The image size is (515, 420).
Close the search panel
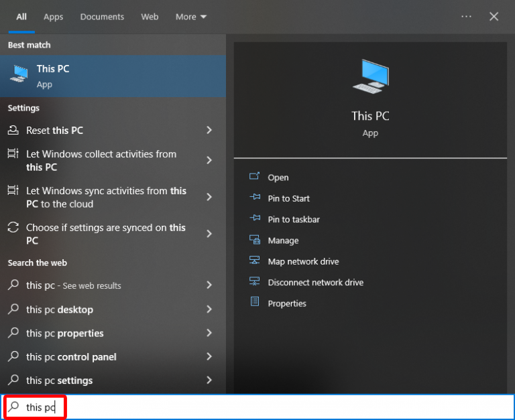tap(494, 16)
